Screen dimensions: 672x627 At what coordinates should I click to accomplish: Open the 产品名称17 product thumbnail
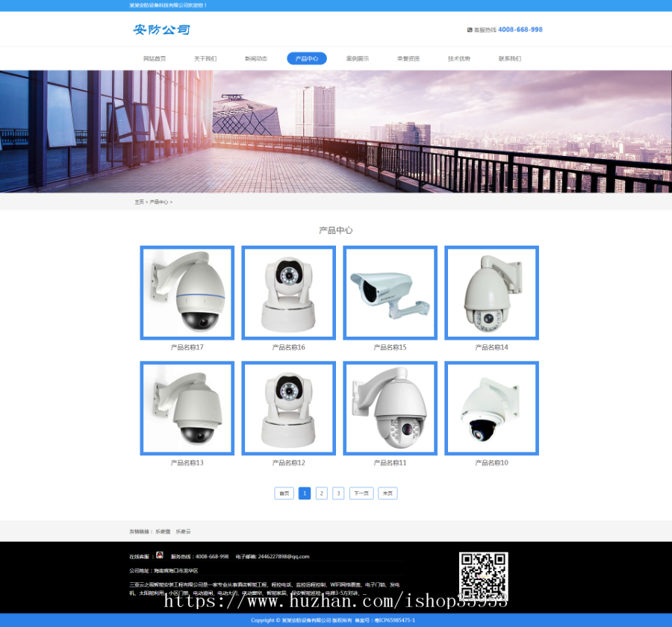(187, 293)
